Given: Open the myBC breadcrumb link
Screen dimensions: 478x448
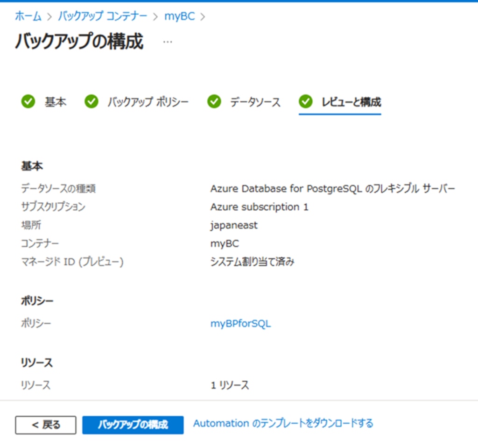Looking at the screenshot, I should click(x=180, y=16).
